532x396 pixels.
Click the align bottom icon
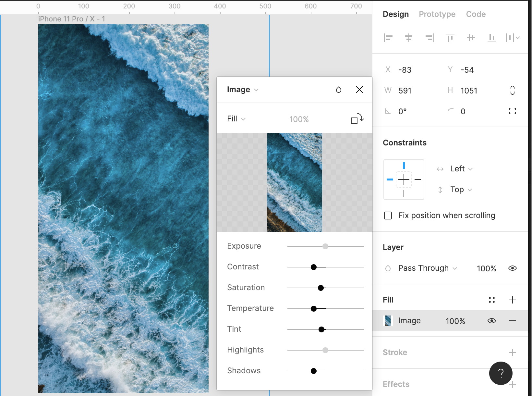coord(491,38)
